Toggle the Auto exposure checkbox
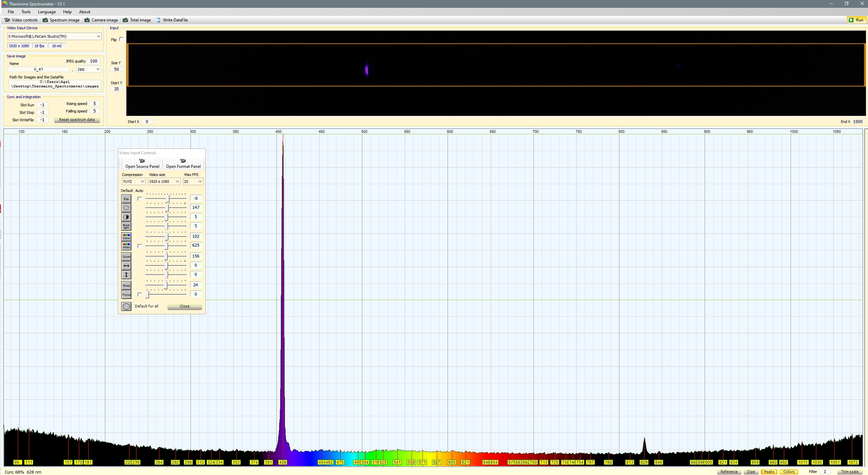This screenshot has width=868, height=475. pos(139,199)
